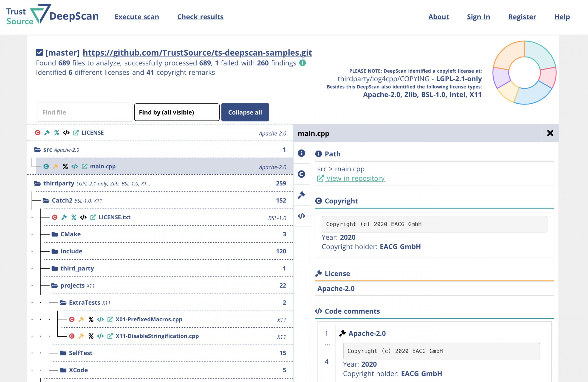This screenshot has width=588, height=382.
Task: Collapse the src folder
Action: [x=37, y=150]
